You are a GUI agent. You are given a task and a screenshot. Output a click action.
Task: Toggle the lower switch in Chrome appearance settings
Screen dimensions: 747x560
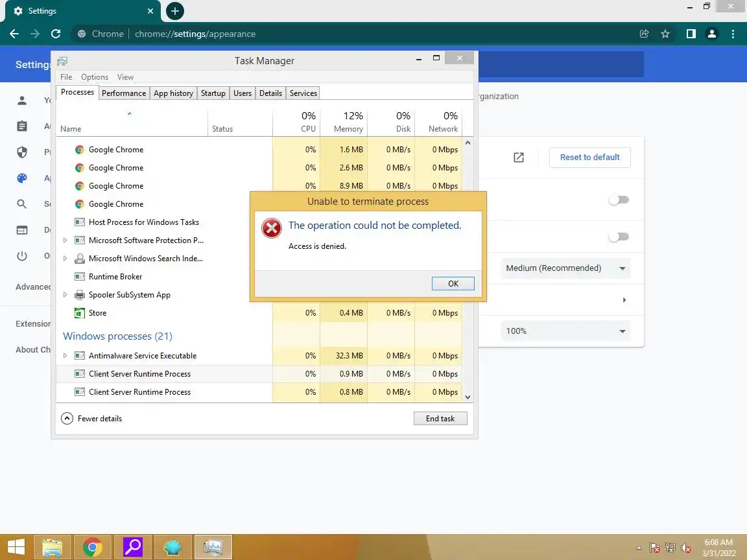tap(619, 237)
